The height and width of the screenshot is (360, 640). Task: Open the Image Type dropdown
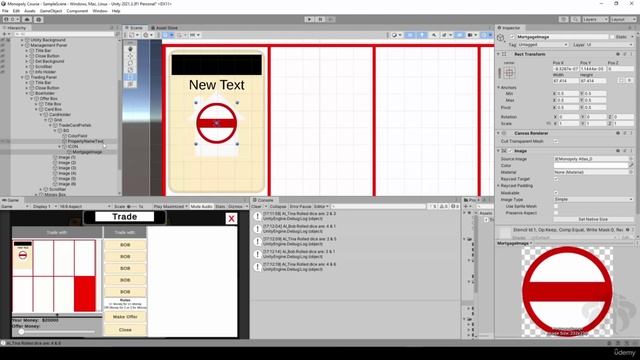pyautogui.click(x=593, y=199)
